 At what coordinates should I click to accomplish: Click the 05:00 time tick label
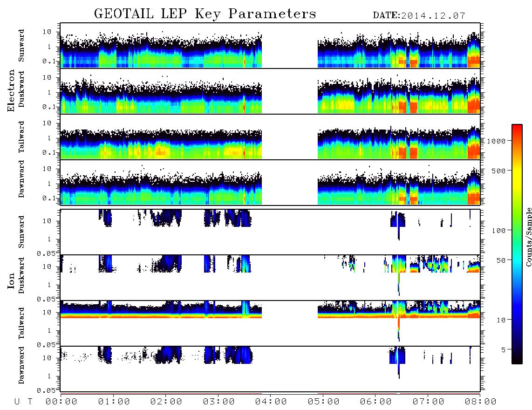(x=324, y=402)
